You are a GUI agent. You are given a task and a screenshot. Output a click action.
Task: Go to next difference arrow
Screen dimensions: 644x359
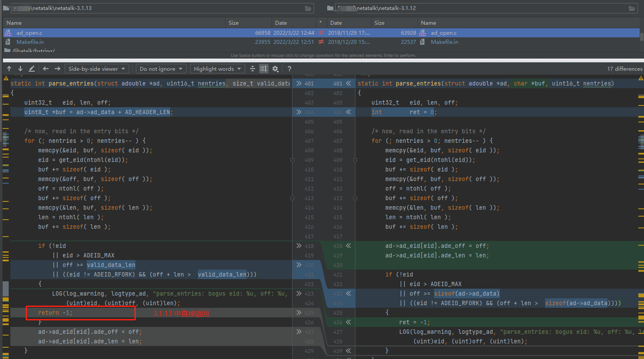20,69
